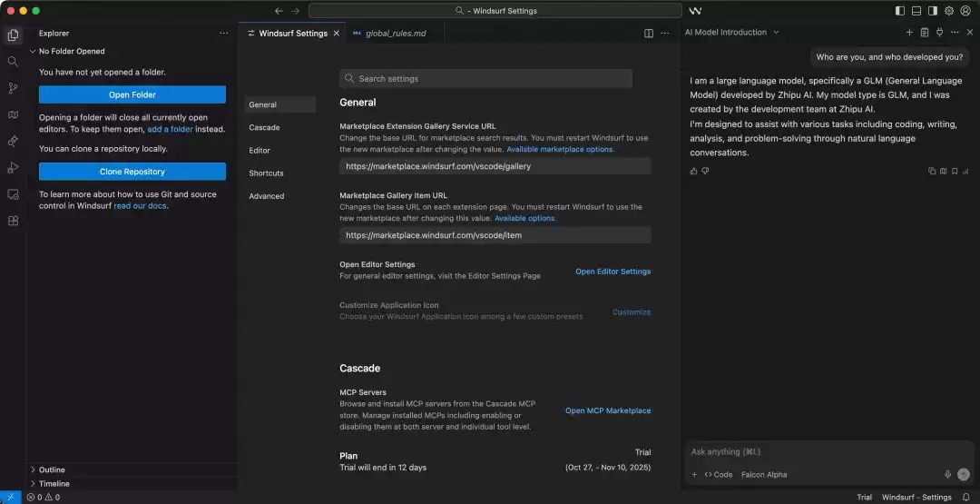Switch to the global_rules.md tab
980x504 pixels.
pyautogui.click(x=395, y=34)
